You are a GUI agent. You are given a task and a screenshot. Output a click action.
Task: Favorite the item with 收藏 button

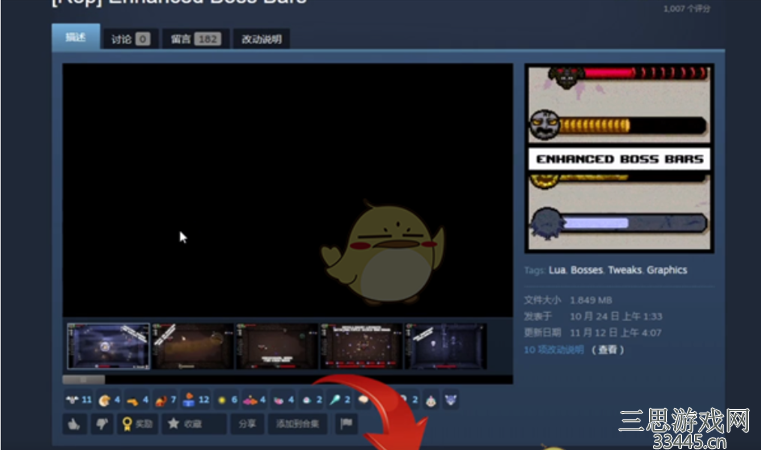[194, 424]
